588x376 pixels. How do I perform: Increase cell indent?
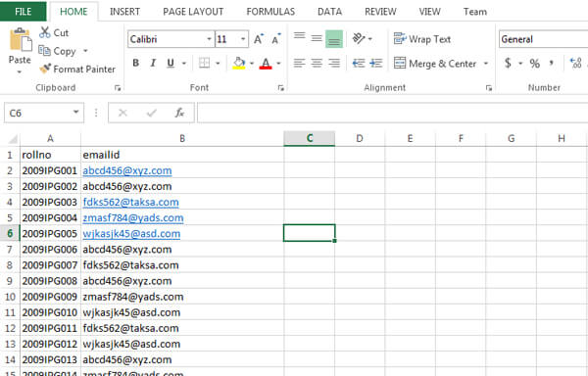(x=375, y=63)
